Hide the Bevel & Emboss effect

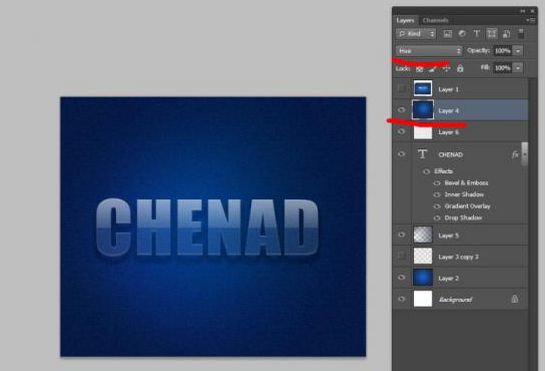pos(437,183)
